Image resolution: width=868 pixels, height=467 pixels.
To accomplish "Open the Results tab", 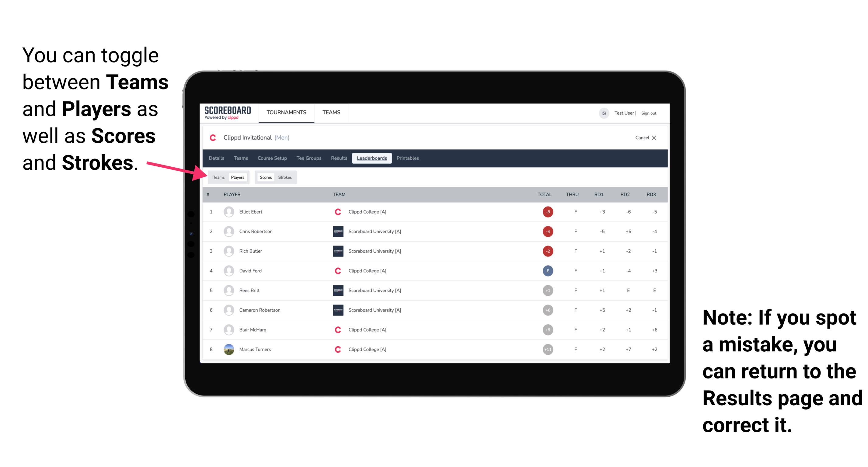I will click(x=339, y=159).
